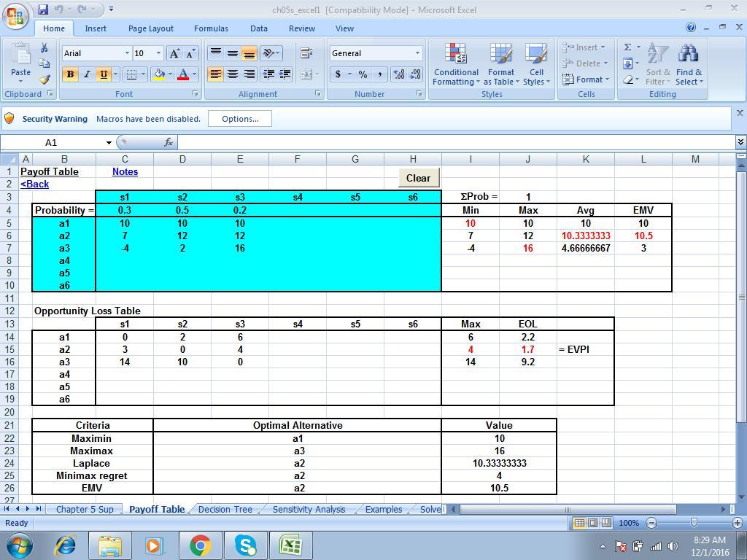Apply Percent Style format
The width and height of the screenshot is (747, 560).
click(x=363, y=74)
